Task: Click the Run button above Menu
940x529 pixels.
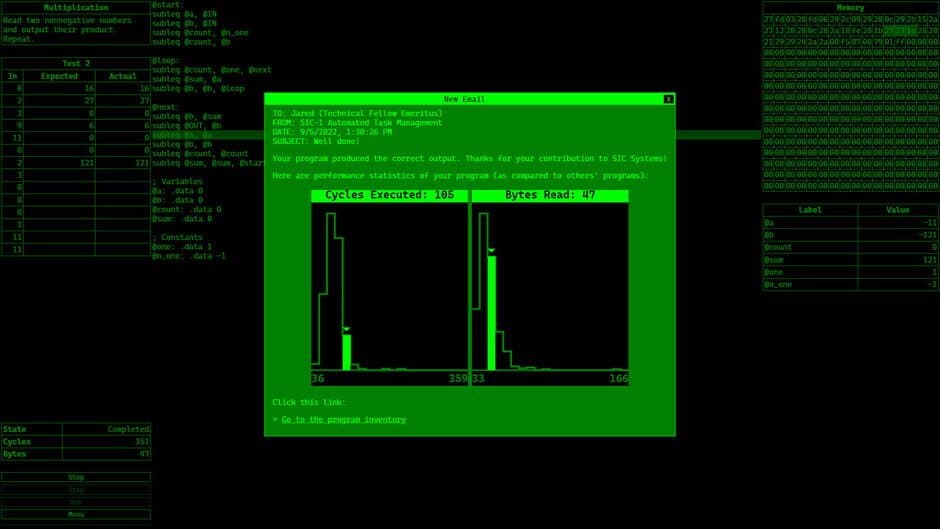Action: [76, 502]
